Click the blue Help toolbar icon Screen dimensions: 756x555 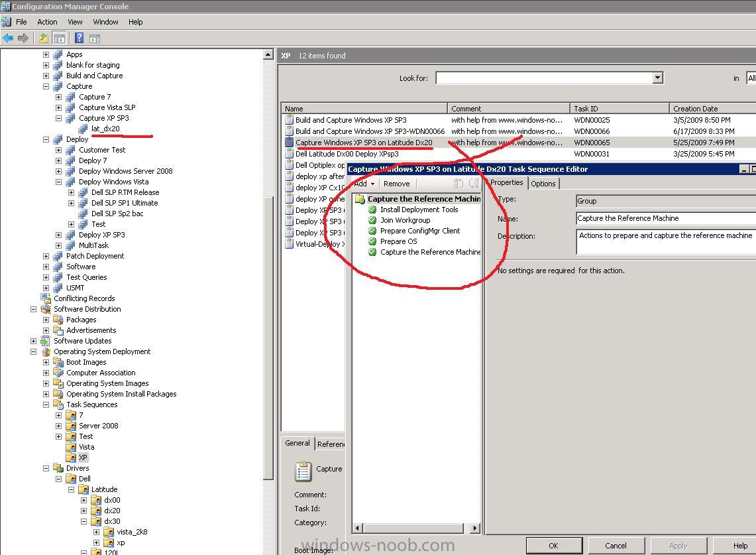79,38
